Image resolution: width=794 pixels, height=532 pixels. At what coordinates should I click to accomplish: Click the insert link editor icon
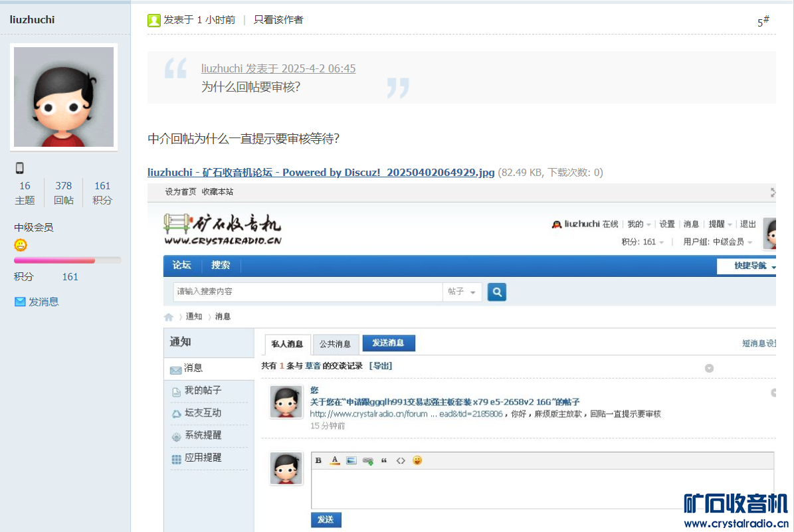pos(368,461)
